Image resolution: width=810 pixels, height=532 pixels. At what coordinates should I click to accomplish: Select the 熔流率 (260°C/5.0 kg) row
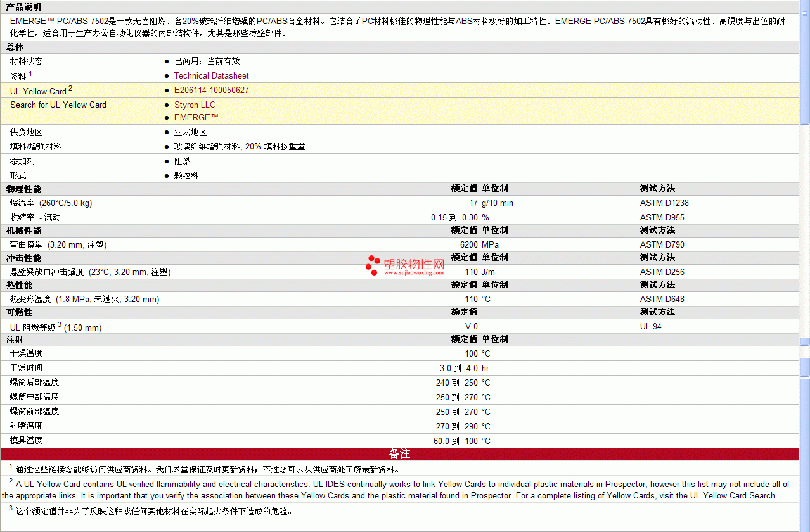400,203
